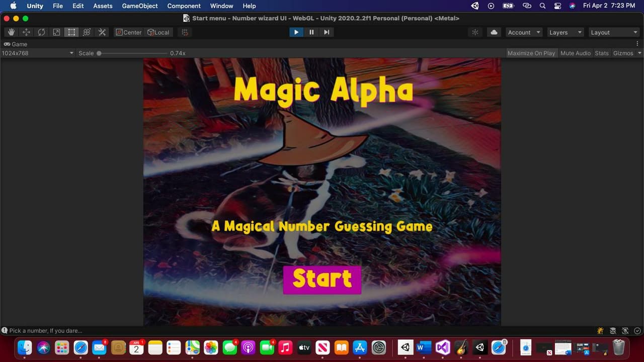Open the custom editor tools wrench icon
Image resolution: width=644 pixels, height=362 pixels.
[102, 32]
